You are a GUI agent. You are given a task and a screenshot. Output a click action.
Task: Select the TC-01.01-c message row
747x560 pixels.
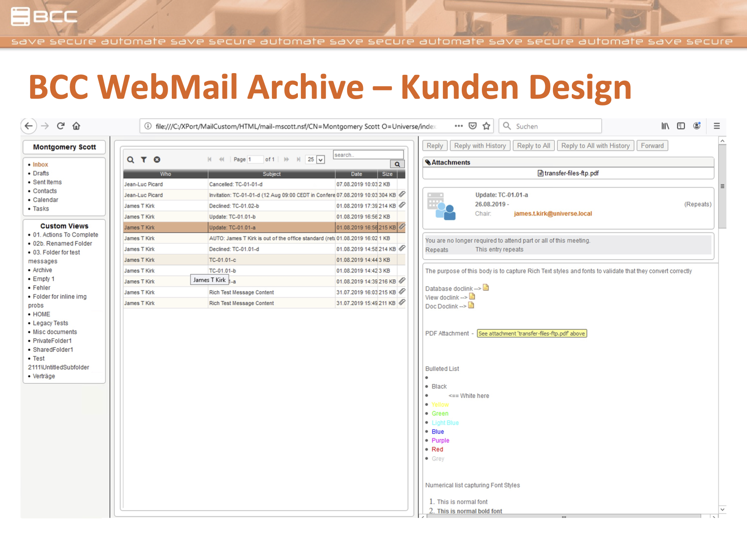pos(264,260)
